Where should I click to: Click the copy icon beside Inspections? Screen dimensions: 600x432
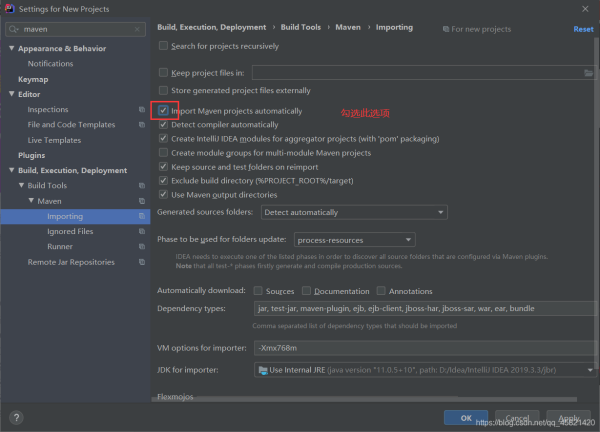pos(142,109)
